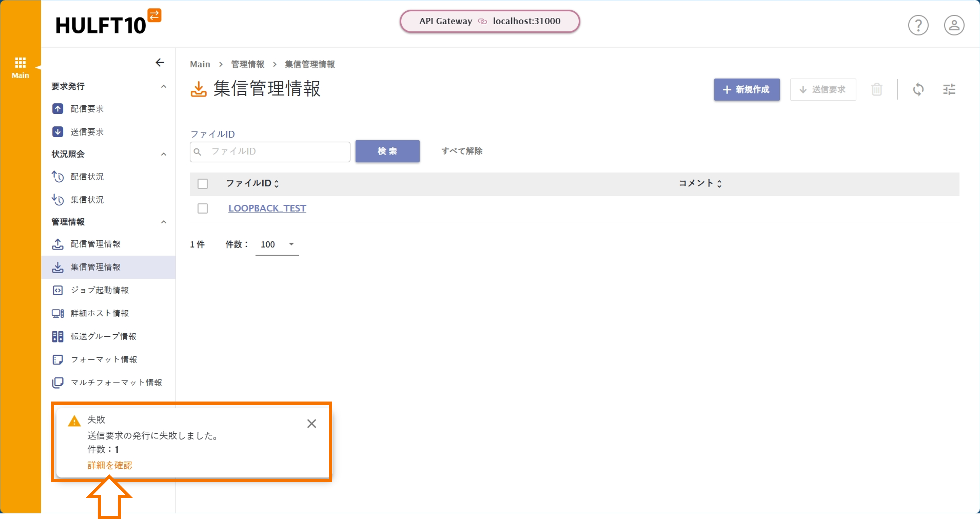Open the user account icon
Screen dimensions: 980x519
(x=954, y=25)
